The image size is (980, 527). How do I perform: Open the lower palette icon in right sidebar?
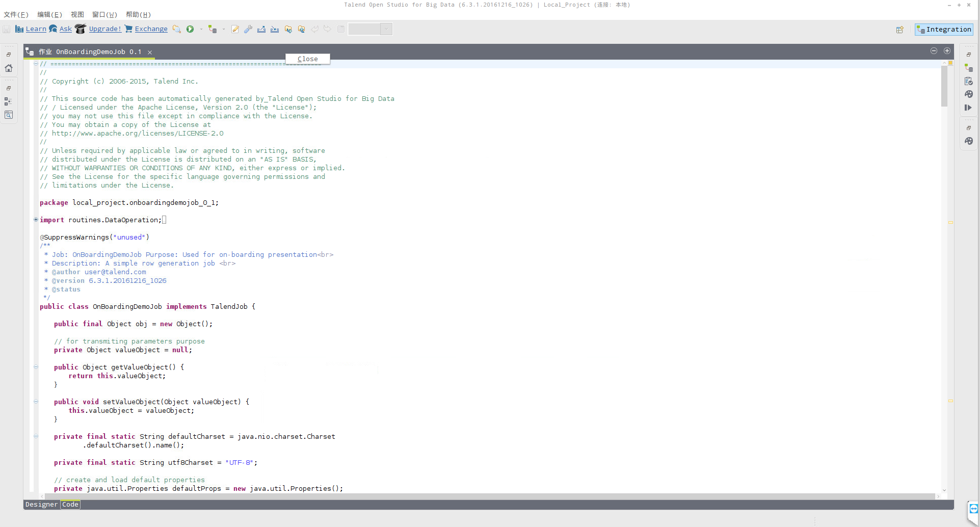coord(969,141)
